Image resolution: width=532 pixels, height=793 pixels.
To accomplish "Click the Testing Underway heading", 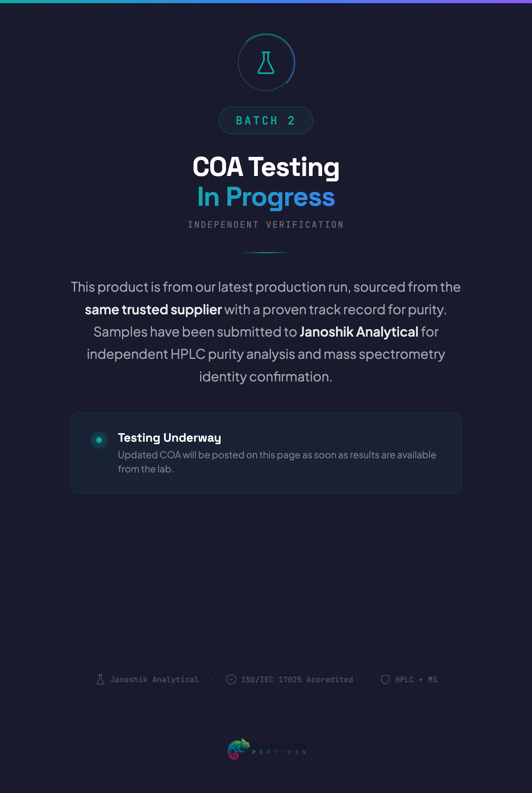I will [169, 438].
